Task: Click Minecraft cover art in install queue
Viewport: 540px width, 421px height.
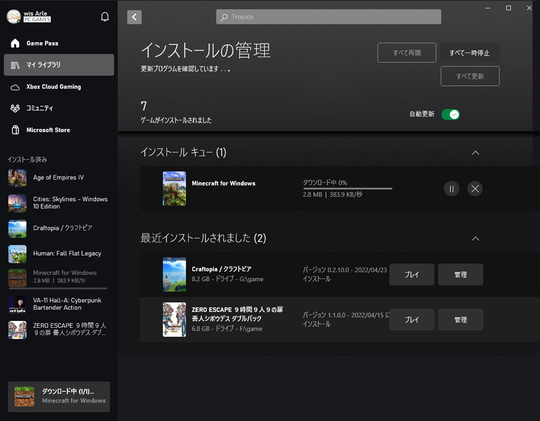Action: click(174, 188)
